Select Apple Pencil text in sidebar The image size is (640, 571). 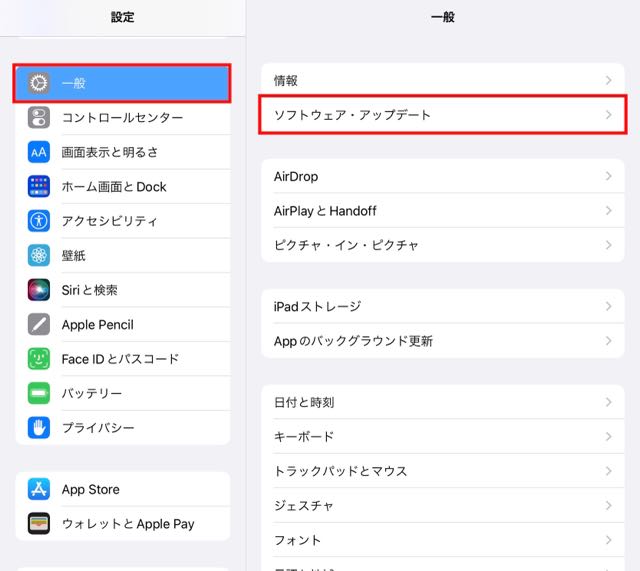98,324
